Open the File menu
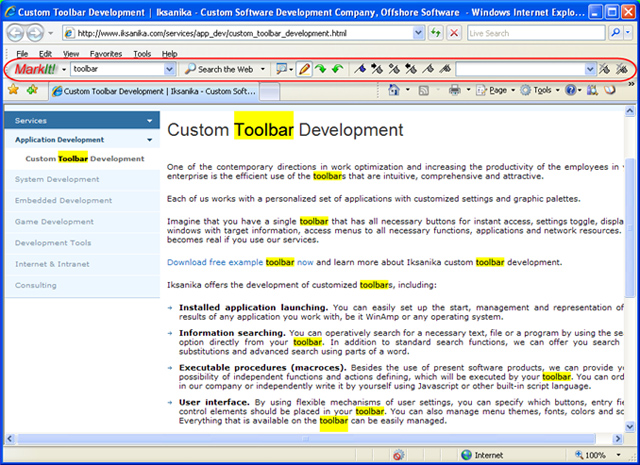 pos(22,53)
